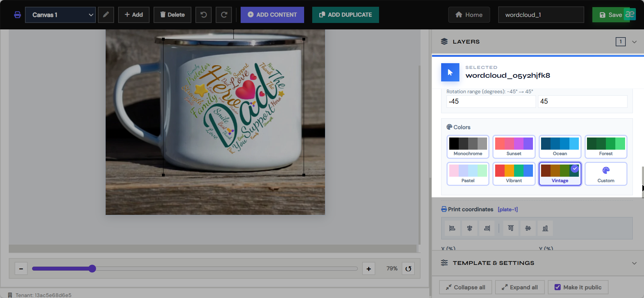This screenshot has height=298, width=644.
Task: Choose the Pastel color palette
Action: 468,174
